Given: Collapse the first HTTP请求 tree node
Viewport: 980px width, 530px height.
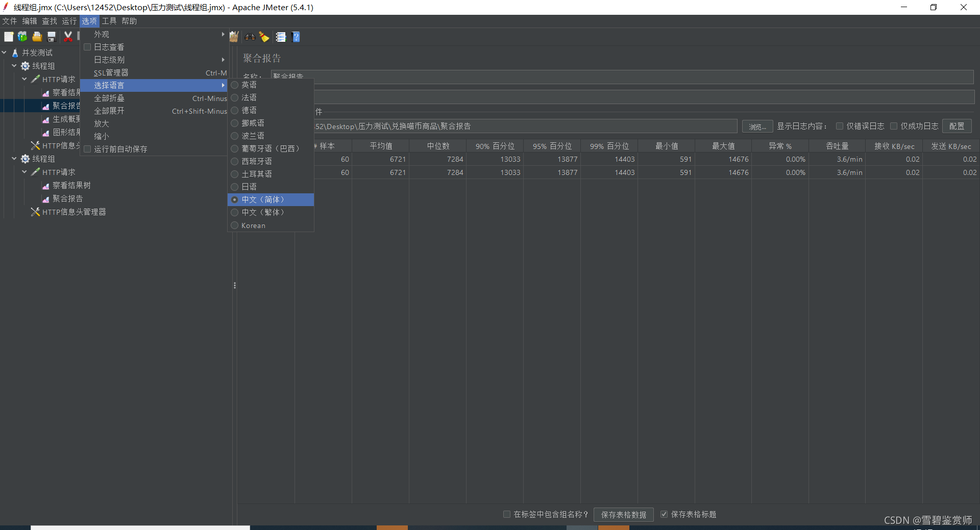Looking at the screenshot, I should pyautogui.click(x=24, y=79).
